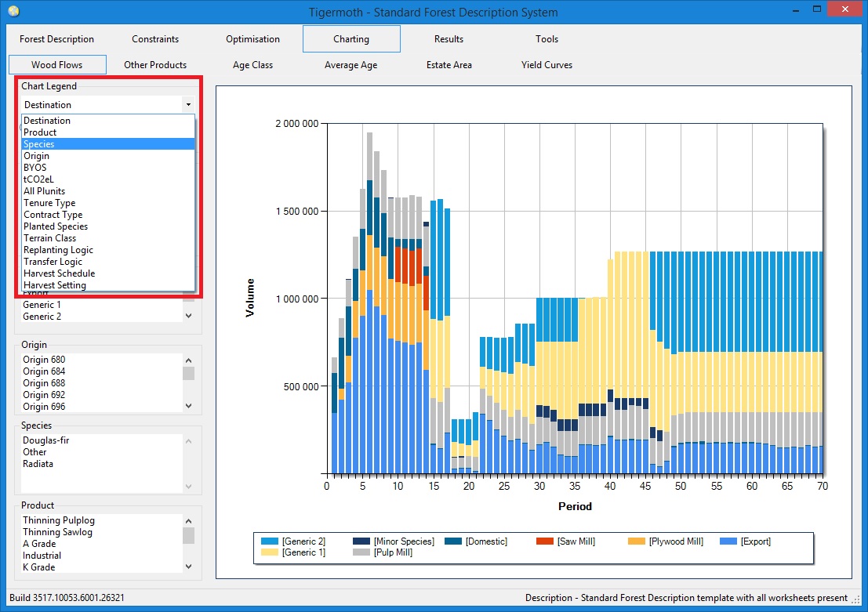
Task: Click the Product list scroll-up arrow
Action: 189,520
